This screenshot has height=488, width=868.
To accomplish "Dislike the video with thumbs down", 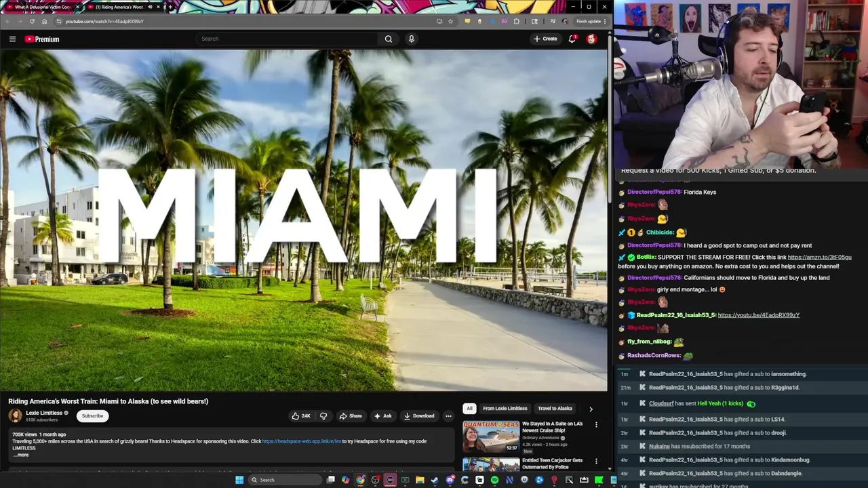I will (x=323, y=416).
